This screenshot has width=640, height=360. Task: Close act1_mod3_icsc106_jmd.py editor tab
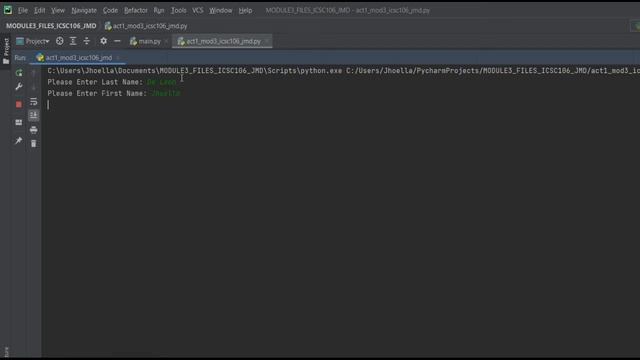click(x=267, y=41)
